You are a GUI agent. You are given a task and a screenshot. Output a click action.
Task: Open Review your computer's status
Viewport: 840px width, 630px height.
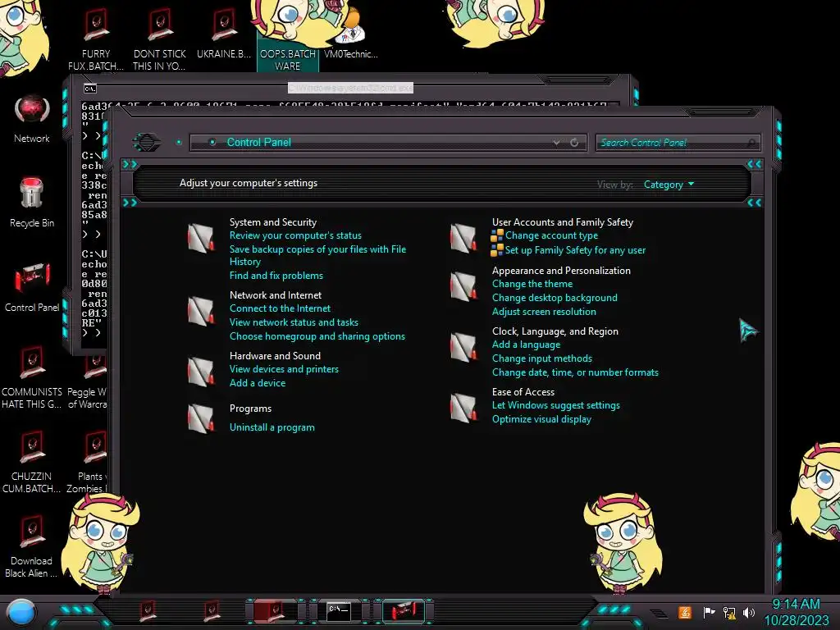point(295,235)
